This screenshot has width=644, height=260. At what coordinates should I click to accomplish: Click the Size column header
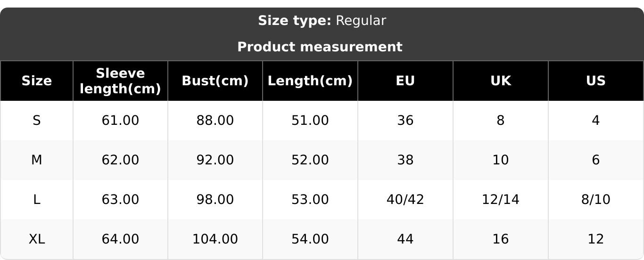[x=37, y=81]
